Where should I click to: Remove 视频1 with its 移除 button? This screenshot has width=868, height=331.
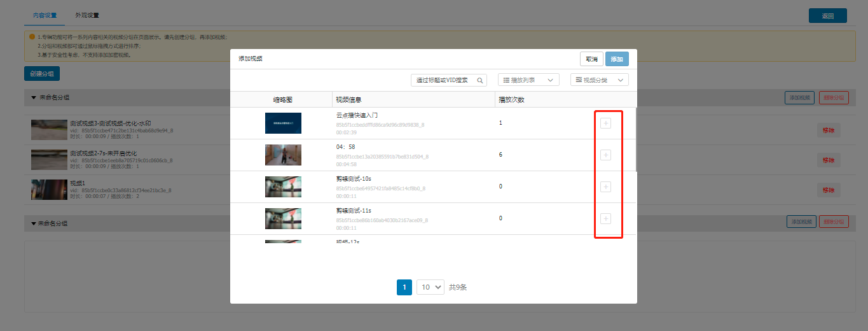tap(829, 190)
